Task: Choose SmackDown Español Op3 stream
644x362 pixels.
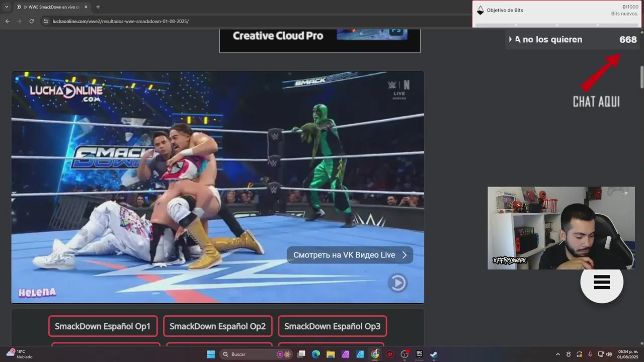Action: click(332, 326)
